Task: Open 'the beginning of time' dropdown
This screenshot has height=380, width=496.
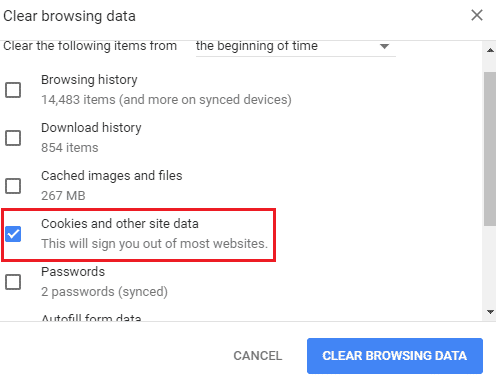Action: point(296,47)
